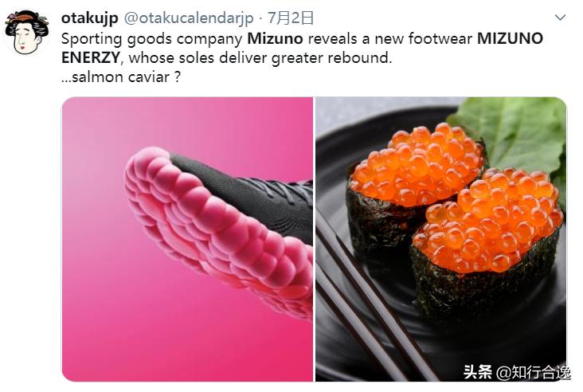Click the bold MIZUNO ENERZY text

[302, 49]
